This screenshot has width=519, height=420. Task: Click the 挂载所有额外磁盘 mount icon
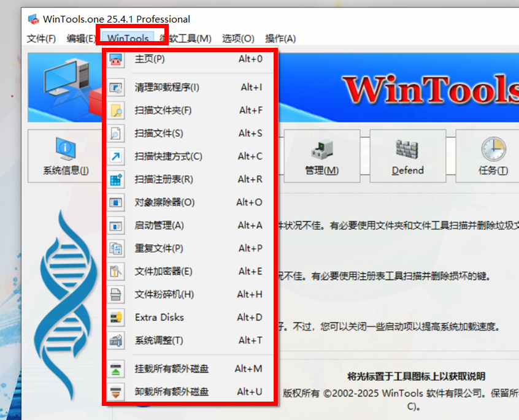[x=115, y=369]
